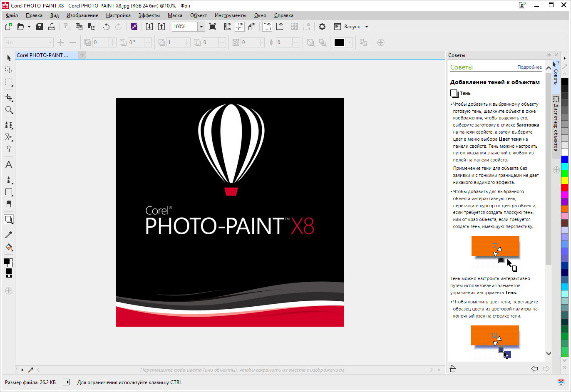Viewport: 571px width, 392px height.
Task: Open the Диспетчер объектов side tab
Action: pyautogui.click(x=556, y=123)
